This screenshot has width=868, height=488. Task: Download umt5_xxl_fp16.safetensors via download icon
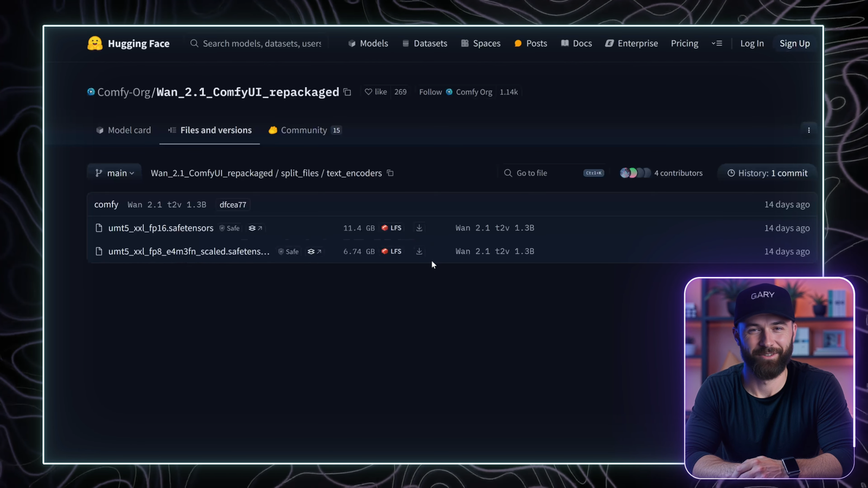coord(419,228)
